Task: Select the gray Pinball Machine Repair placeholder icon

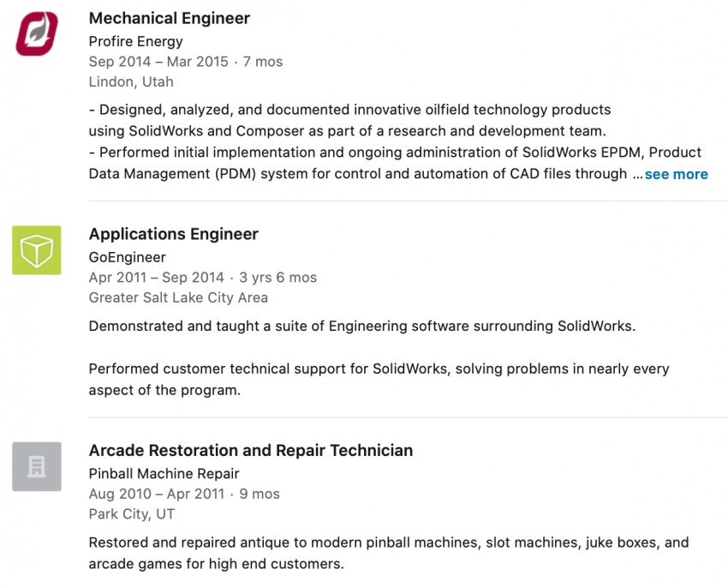Action: [37, 466]
